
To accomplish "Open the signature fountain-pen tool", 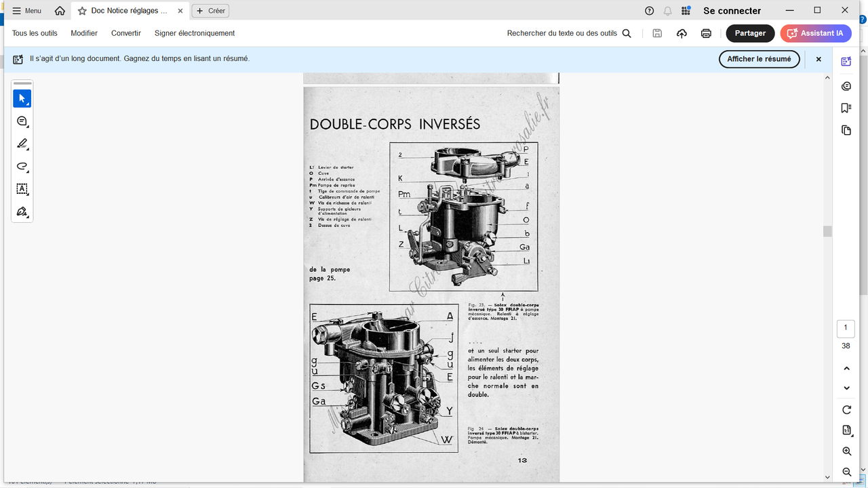I will (22, 211).
